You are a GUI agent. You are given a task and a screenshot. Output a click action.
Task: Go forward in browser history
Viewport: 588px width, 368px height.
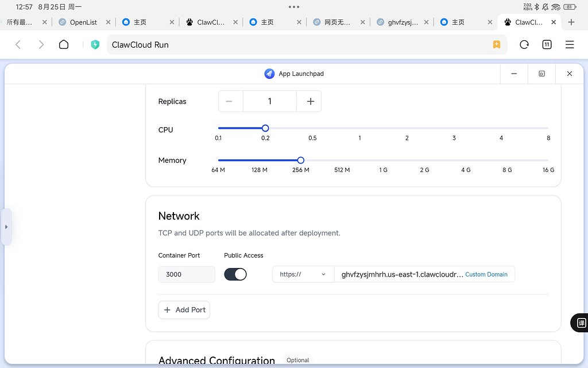point(41,45)
